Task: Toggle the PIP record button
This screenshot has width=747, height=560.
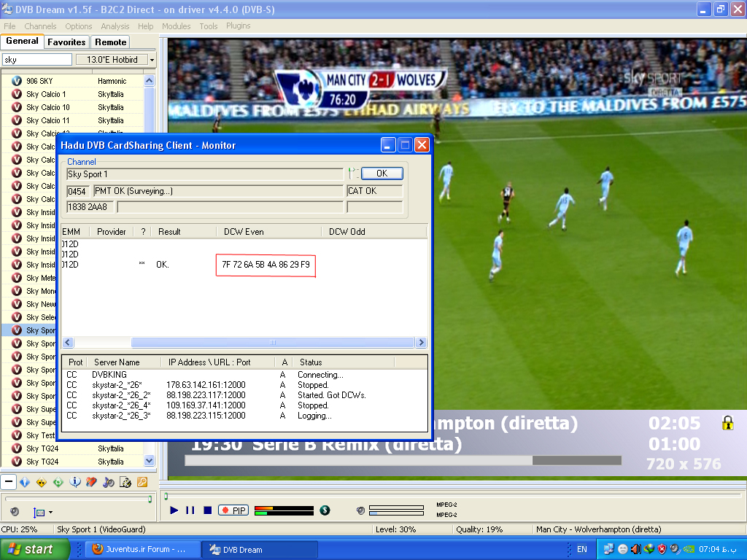Action: coord(233,510)
